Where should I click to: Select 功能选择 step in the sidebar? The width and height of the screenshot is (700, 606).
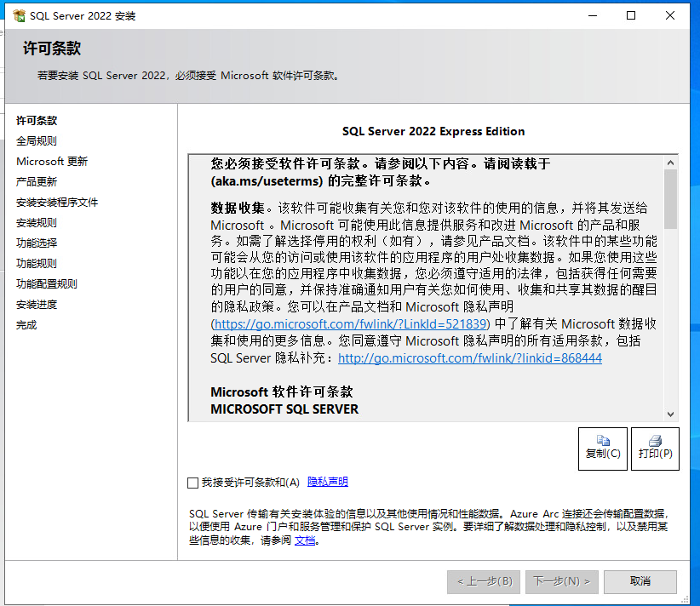37,243
